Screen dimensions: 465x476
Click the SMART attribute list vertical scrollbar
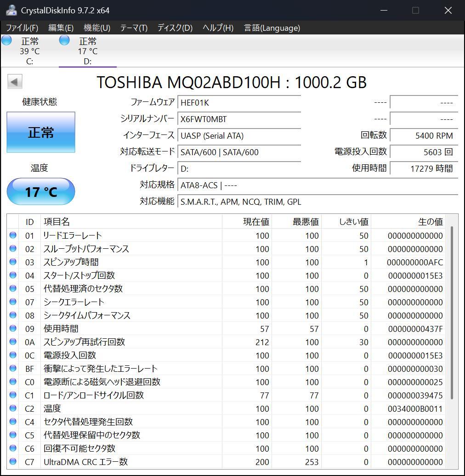452,313
